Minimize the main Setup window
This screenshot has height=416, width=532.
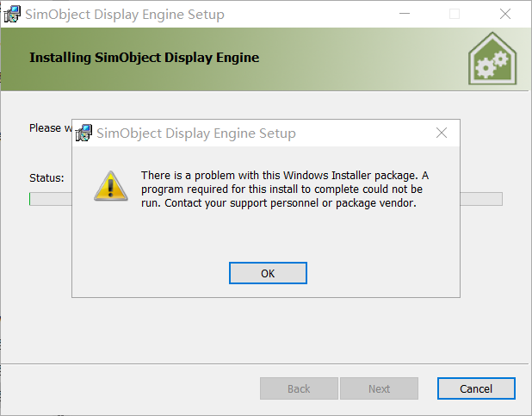tap(404, 15)
